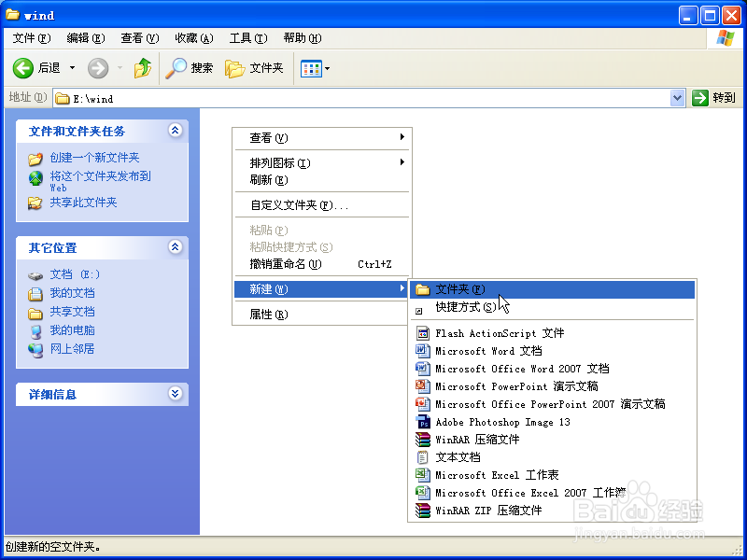Expand the Views dropdown arrow
Viewport: 747px width, 560px height.
coord(328,68)
